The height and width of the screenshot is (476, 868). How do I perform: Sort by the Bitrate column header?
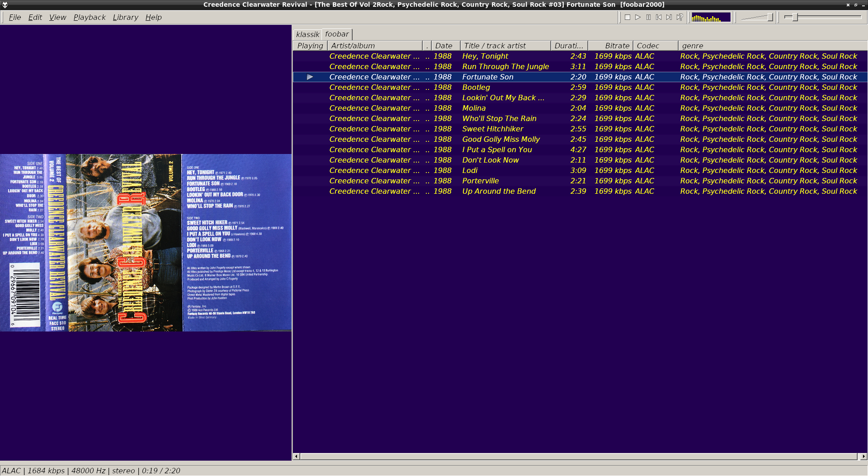pyautogui.click(x=610, y=46)
